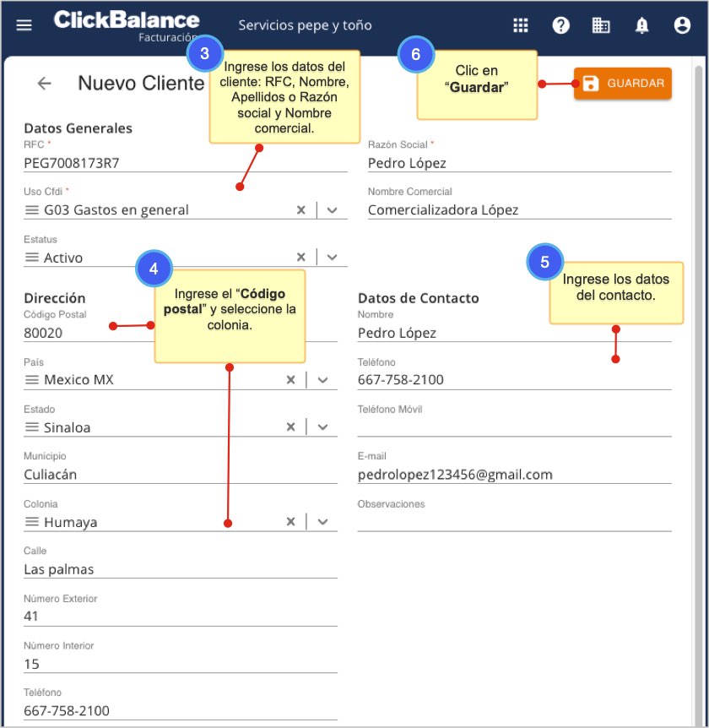Clear the País Mexico MX selection

point(290,380)
